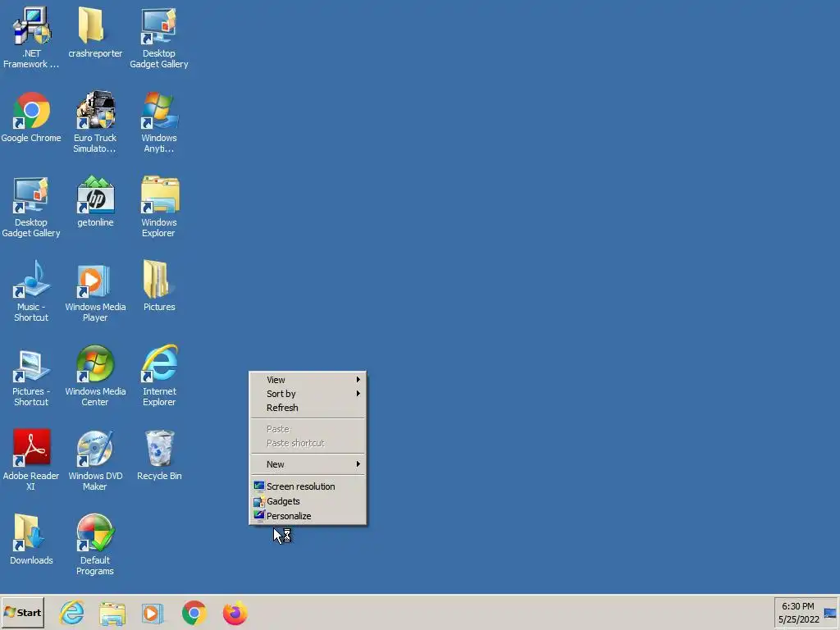Launch Internet Explorer from the taskbar

pyautogui.click(x=72, y=613)
